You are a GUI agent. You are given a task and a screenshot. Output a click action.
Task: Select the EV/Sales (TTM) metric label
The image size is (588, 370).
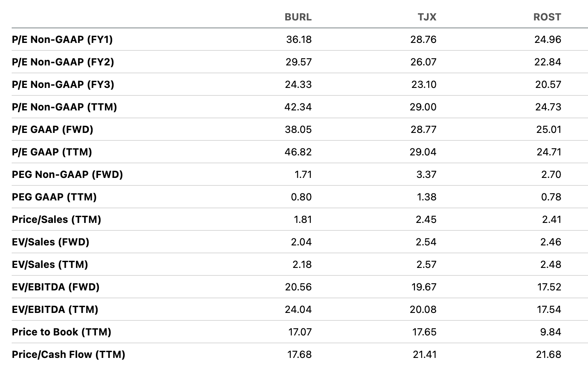50,265
